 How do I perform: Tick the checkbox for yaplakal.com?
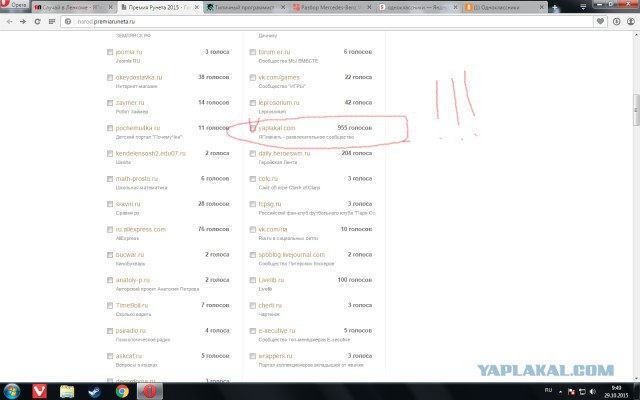tap(253, 128)
